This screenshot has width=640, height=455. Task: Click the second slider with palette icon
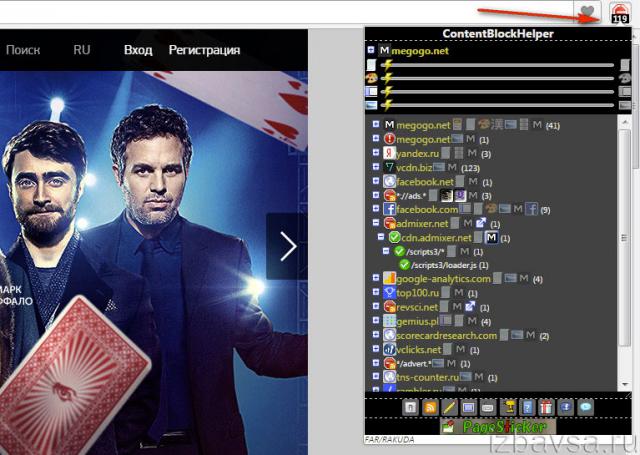pos(497,78)
